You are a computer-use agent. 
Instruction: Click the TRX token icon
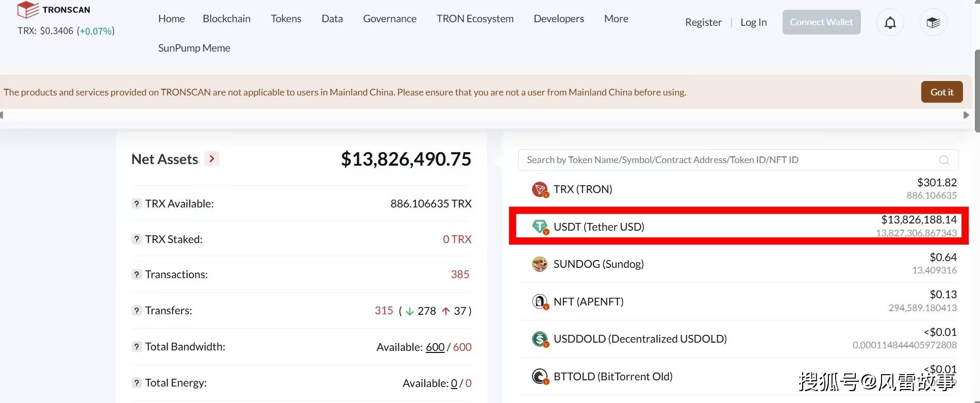pos(540,189)
